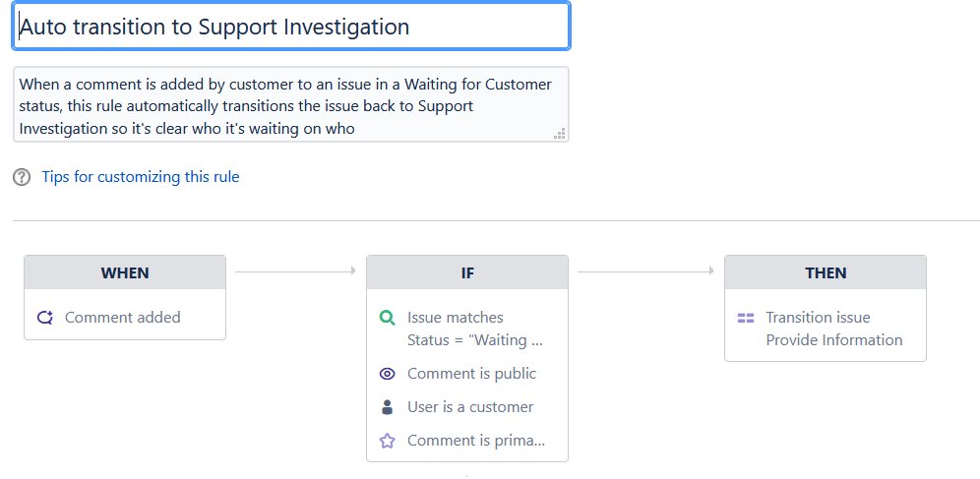Edit the Comment is primary condition text
This screenshot has width=980, height=479.
click(x=476, y=441)
